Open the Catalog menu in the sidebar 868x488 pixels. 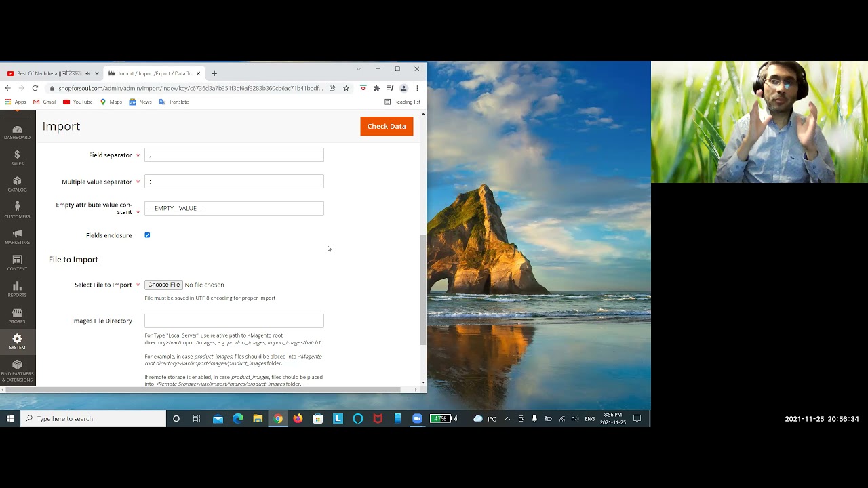click(17, 184)
